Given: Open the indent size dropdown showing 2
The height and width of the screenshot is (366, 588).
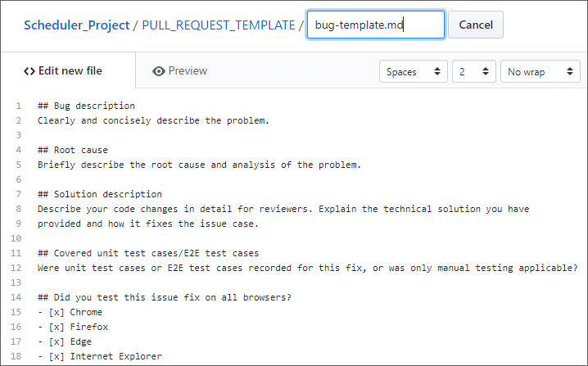Looking at the screenshot, I should pyautogui.click(x=474, y=71).
